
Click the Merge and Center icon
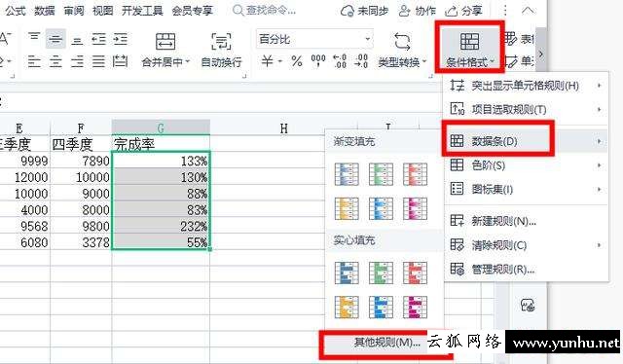[165, 41]
